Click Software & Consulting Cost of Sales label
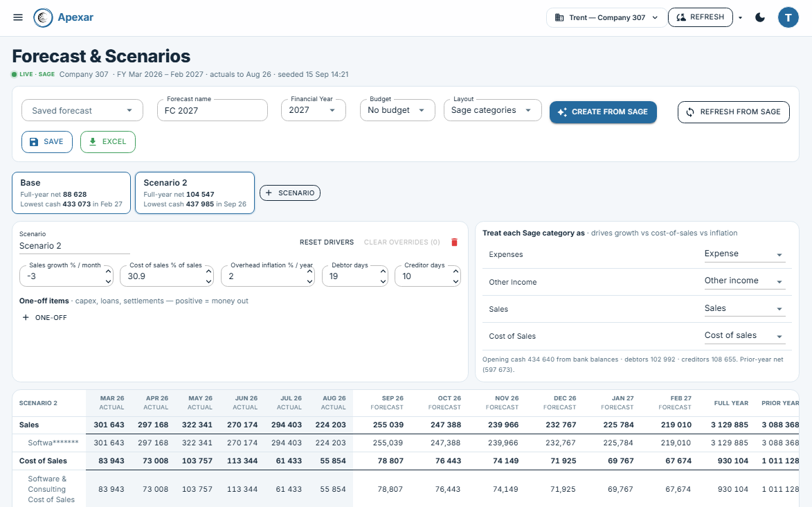Screen dimensions: 812x507 coord(51,490)
